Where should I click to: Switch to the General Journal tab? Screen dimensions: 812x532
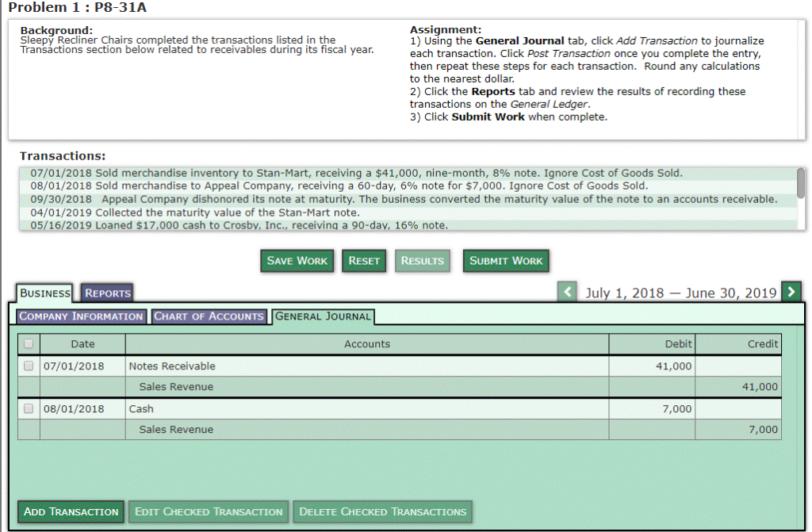323,316
